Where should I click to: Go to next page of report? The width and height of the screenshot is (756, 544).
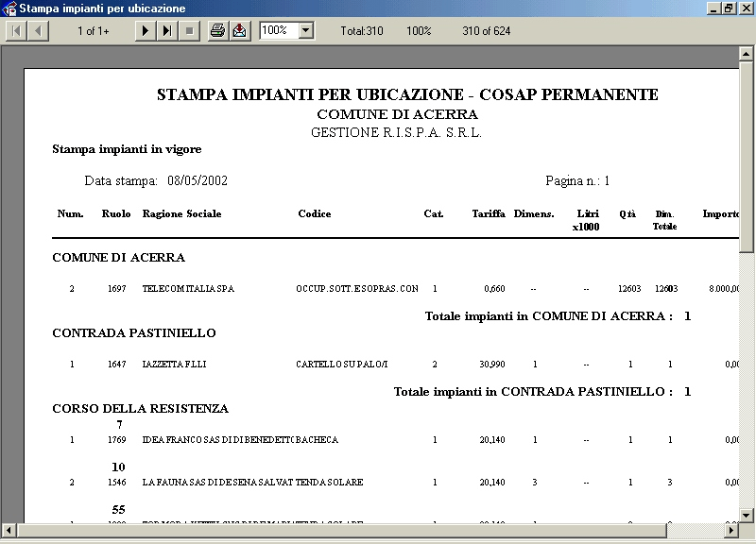(145, 31)
